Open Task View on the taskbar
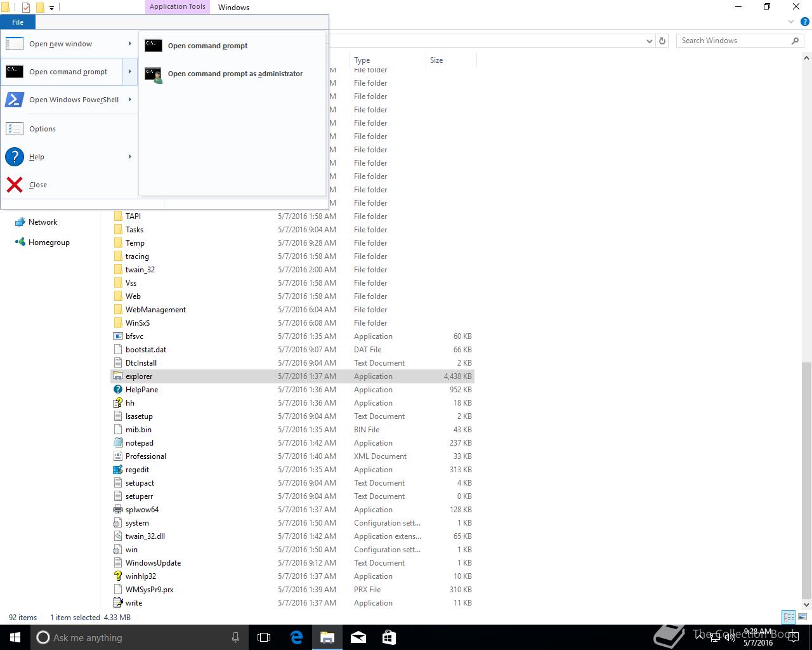The width and height of the screenshot is (812, 650). point(264,637)
